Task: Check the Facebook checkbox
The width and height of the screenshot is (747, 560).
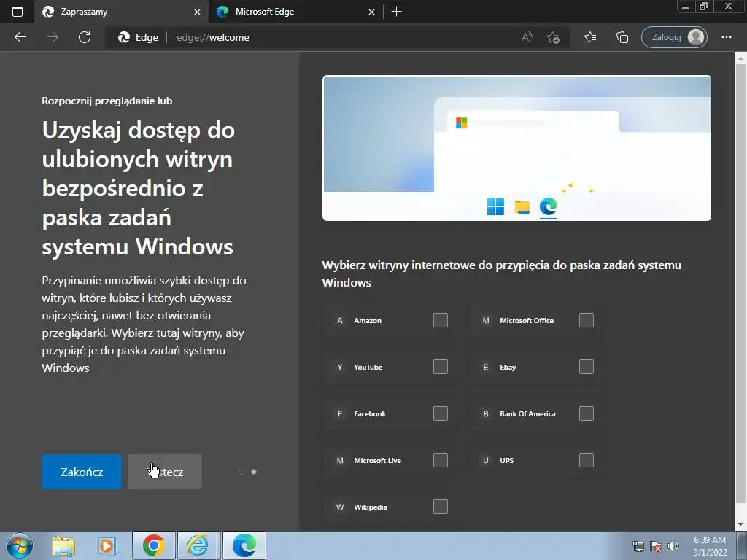Action: 441,414
